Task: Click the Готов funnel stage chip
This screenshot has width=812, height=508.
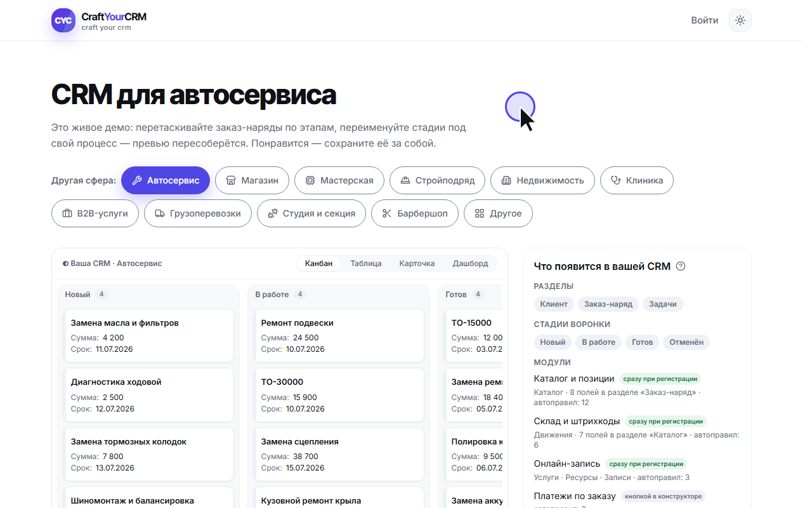Action: coord(643,342)
